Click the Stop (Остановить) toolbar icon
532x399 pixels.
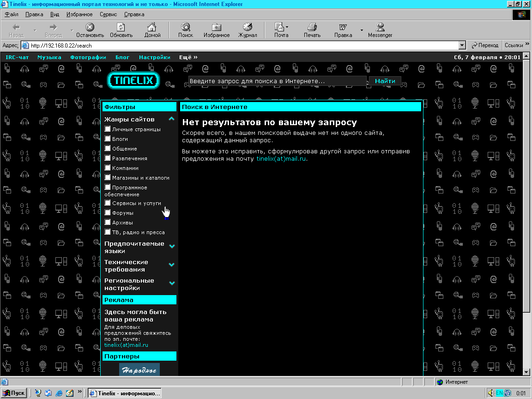pyautogui.click(x=90, y=28)
